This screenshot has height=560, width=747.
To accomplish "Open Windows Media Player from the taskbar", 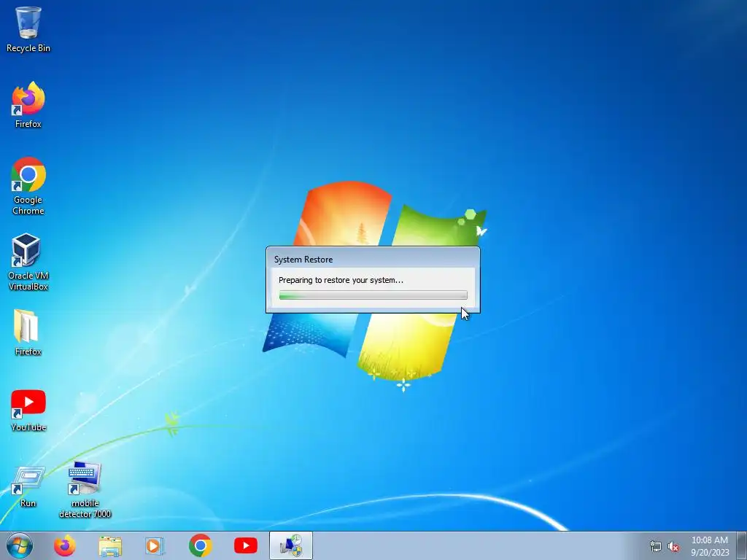I will pos(155,545).
